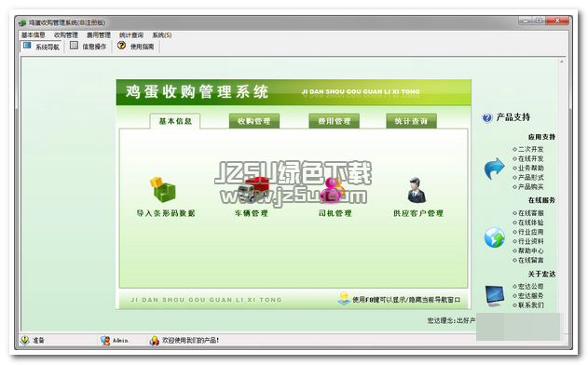Viewport: 588px width, 365px height.
Task: Click the Admin user icon in status bar
Action: (x=105, y=340)
